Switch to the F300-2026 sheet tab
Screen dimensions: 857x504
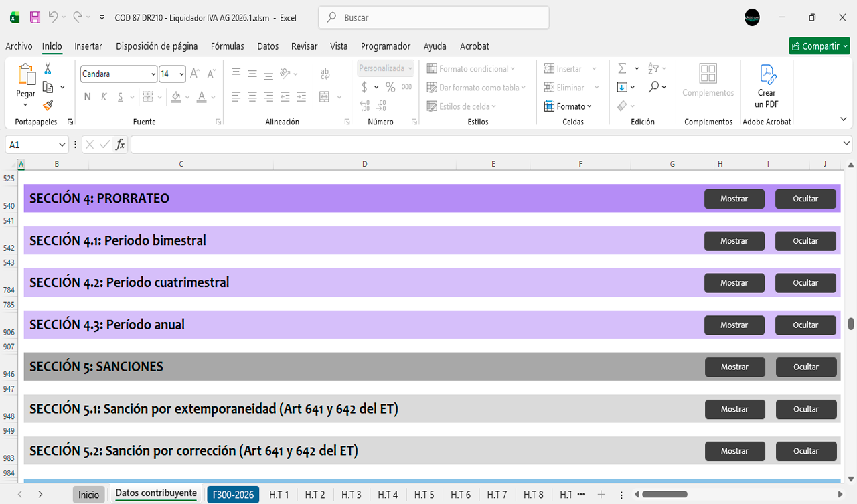pyautogui.click(x=233, y=495)
